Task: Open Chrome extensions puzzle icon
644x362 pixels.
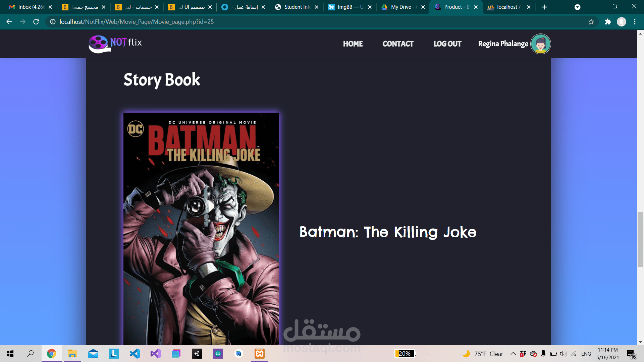Action: pyautogui.click(x=608, y=22)
